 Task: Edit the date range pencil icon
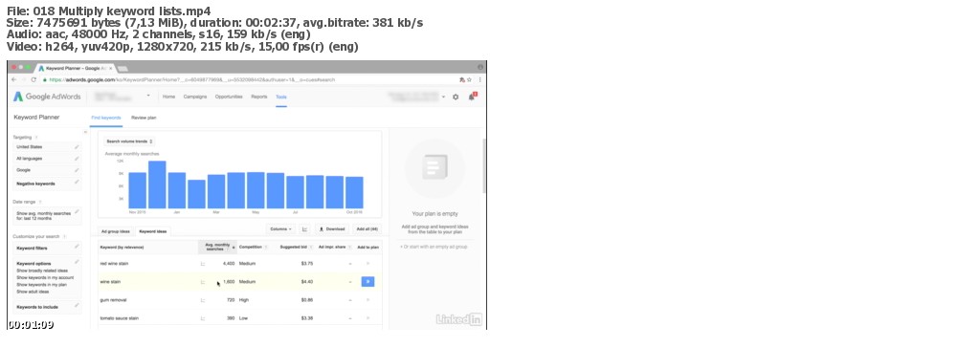pos(77,211)
